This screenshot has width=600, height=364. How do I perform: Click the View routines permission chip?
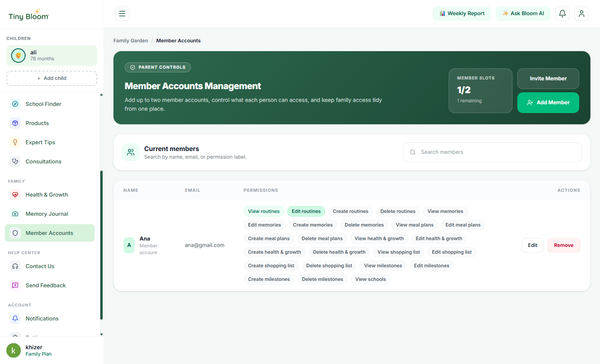(264, 211)
